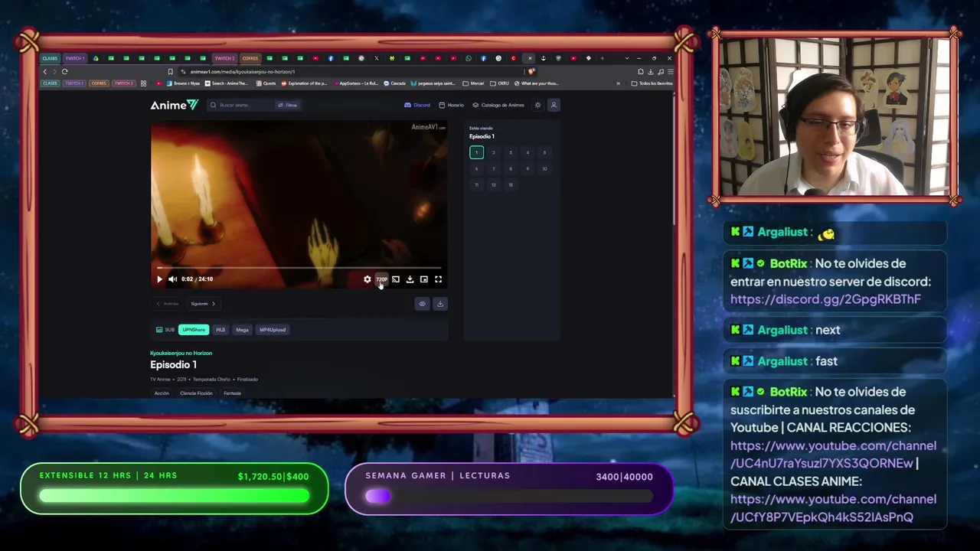980x551 pixels.
Task: Open the Discord invite link in chat
Action: tap(825, 299)
